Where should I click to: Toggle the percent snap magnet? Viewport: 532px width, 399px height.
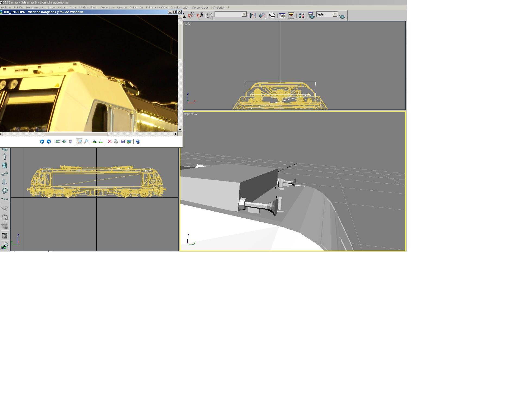pos(191,15)
